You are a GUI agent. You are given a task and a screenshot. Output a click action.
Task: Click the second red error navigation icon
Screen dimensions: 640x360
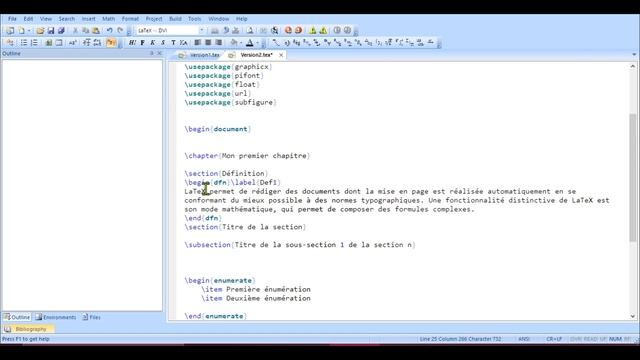click(x=298, y=31)
